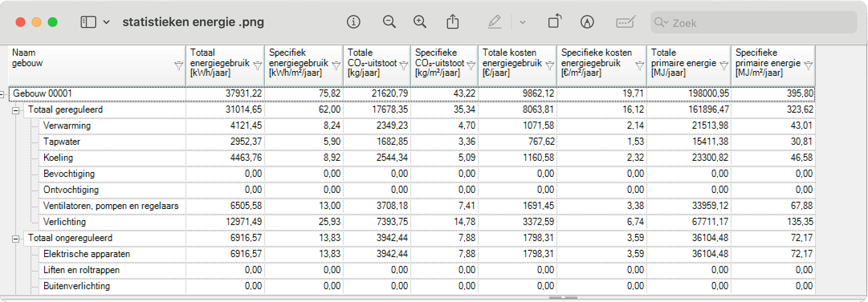This screenshot has width=868, height=302.
Task: Click cell 198000,95 primary energy total
Action: pyautogui.click(x=709, y=93)
